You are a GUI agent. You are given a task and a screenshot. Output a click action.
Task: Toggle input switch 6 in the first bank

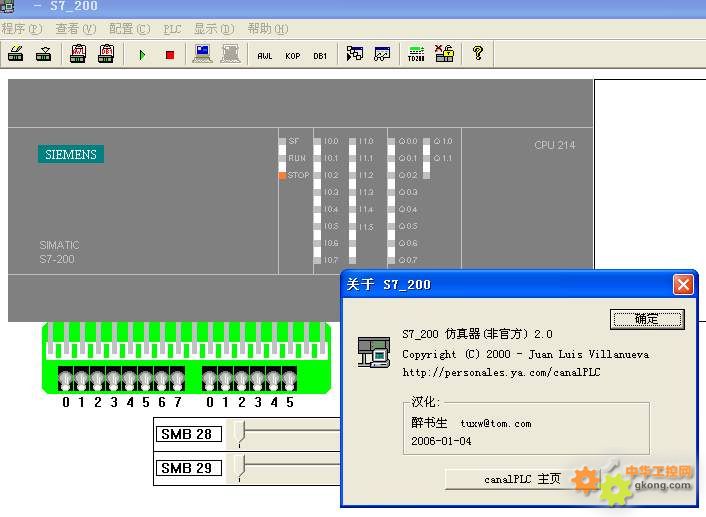(161, 379)
